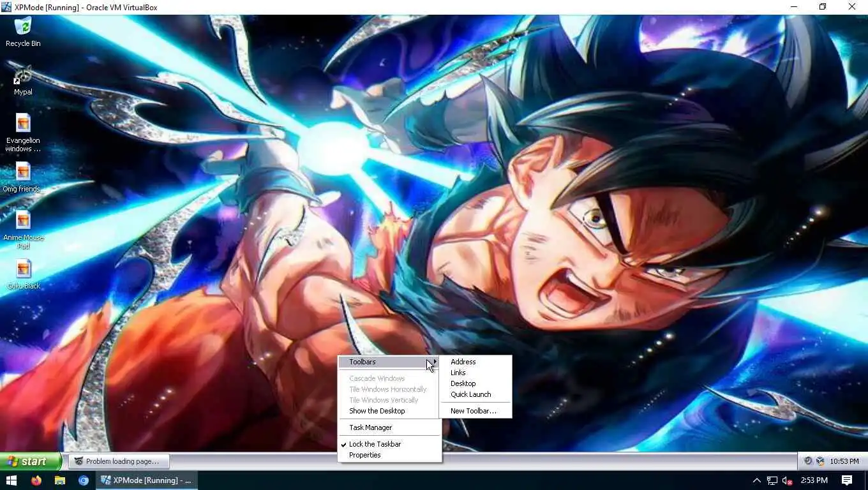The image size is (868, 490).
Task: Select the Omg friends file icon
Action: click(x=22, y=177)
